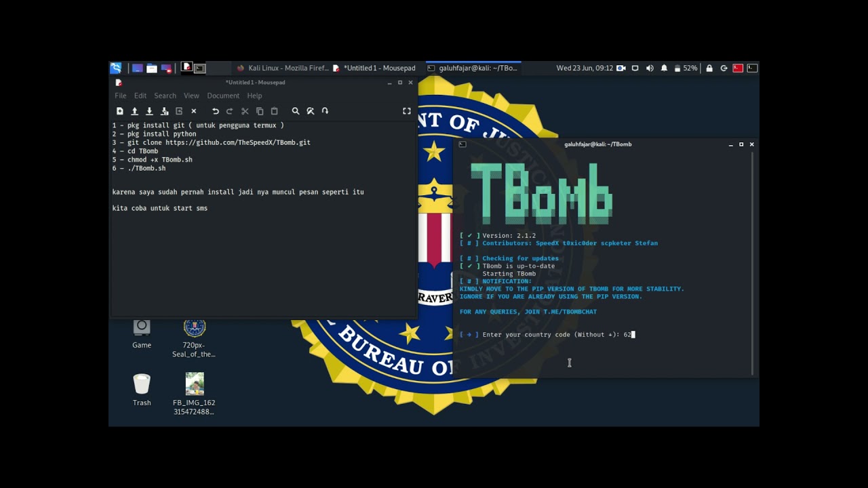Open Find and Replace toolbar icon
Image resolution: width=868 pixels, height=488 pixels.
point(311,111)
